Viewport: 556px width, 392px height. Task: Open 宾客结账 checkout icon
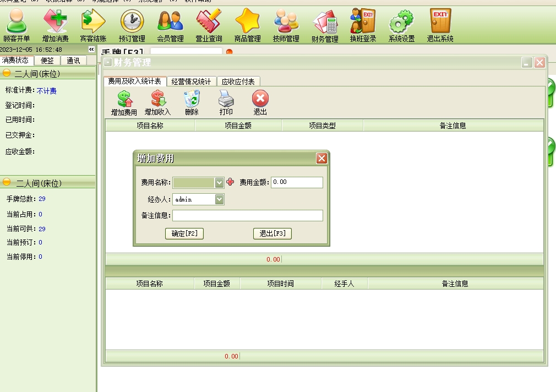point(93,23)
